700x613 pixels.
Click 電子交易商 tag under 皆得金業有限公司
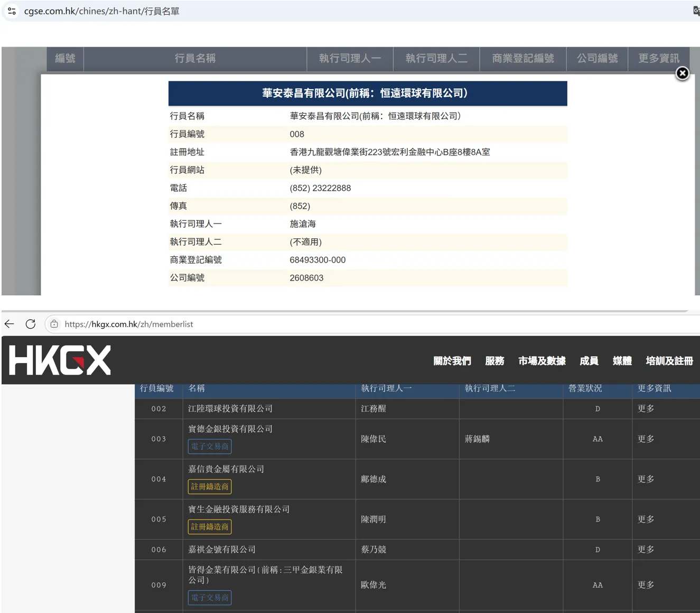click(x=210, y=598)
